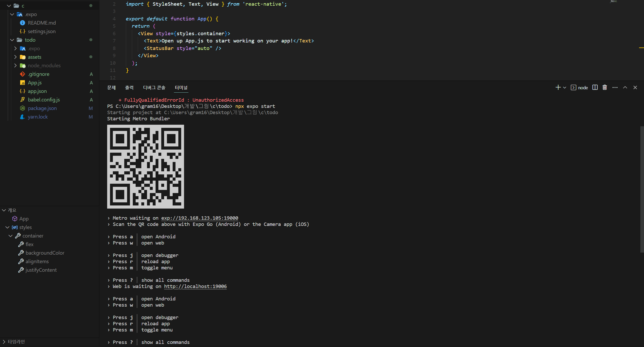This screenshot has width=644, height=347.
Task: Click the yarn.lock file icon
Action: tap(23, 117)
